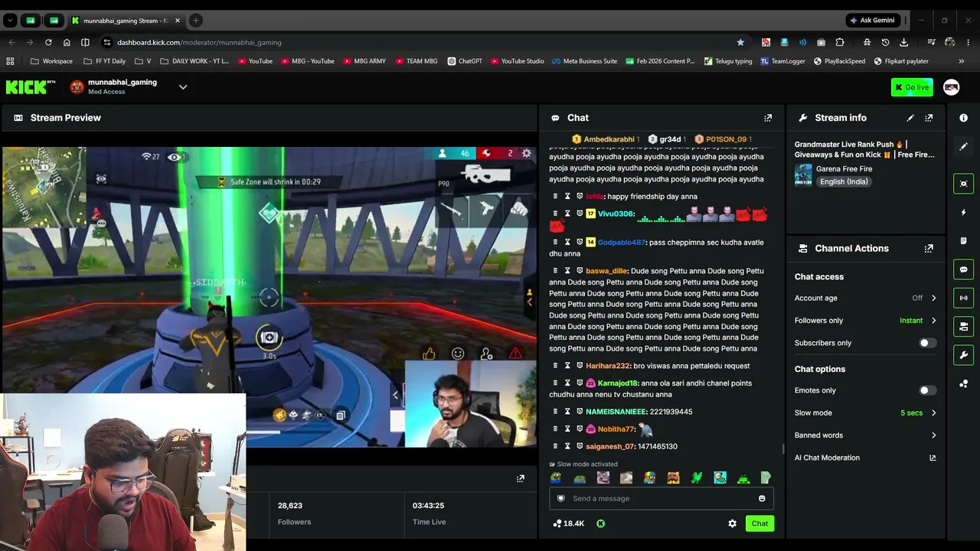The image size is (980, 551).
Task: Click the green Go live button
Action: tap(912, 87)
